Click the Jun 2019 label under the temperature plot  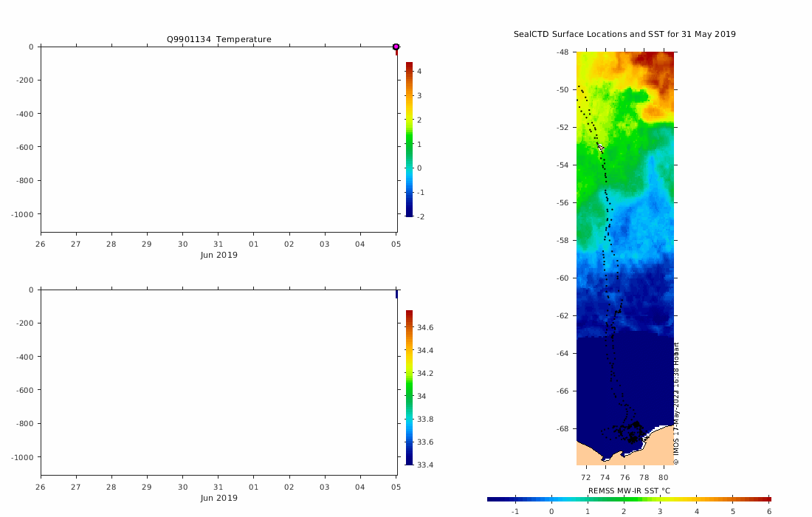click(x=219, y=255)
